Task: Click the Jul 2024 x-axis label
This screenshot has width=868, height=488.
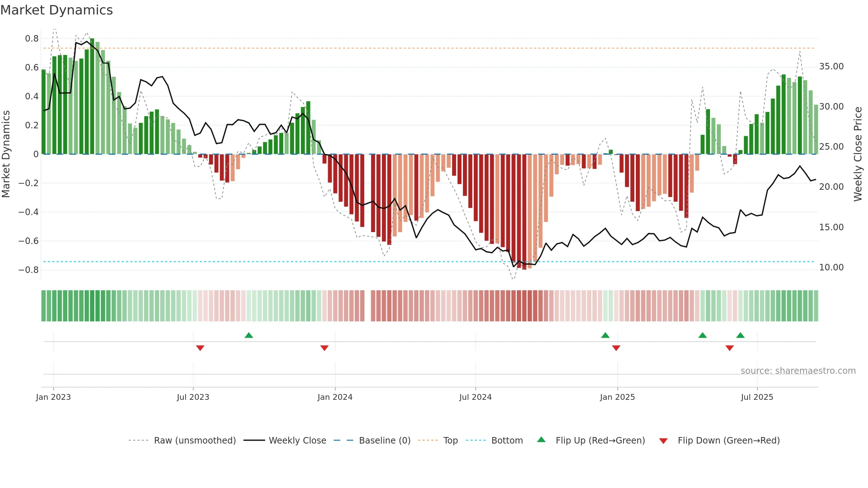Action: tap(476, 397)
